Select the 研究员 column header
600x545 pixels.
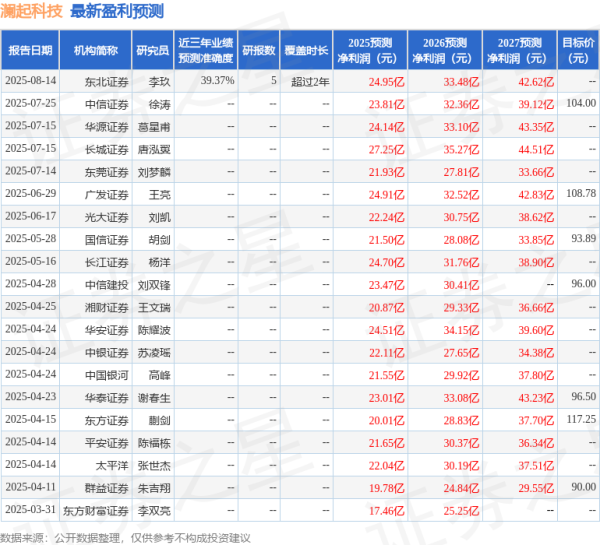pos(153,50)
